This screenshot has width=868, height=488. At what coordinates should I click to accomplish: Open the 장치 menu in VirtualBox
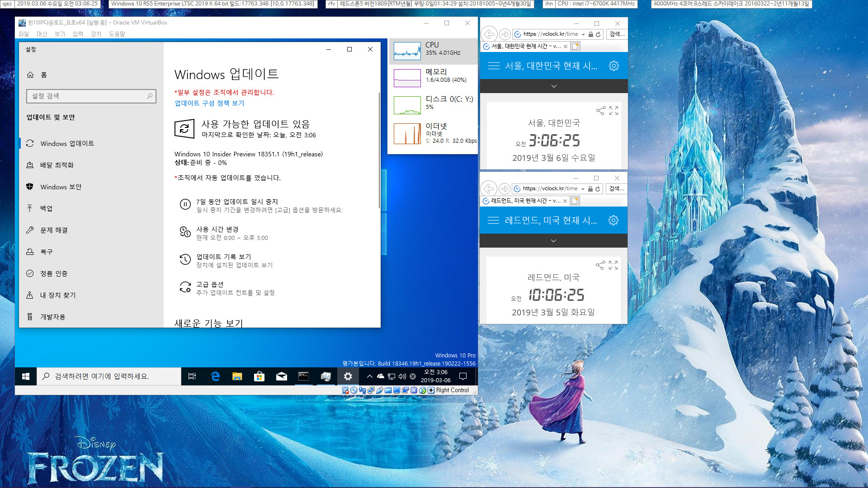[96, 34]
